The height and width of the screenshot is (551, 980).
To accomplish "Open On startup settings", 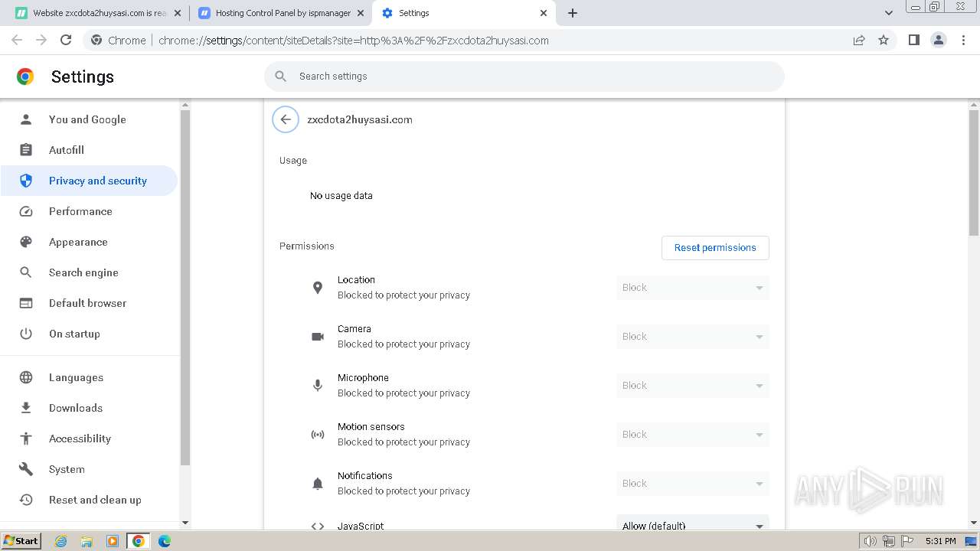I will (x=89, y=334).
